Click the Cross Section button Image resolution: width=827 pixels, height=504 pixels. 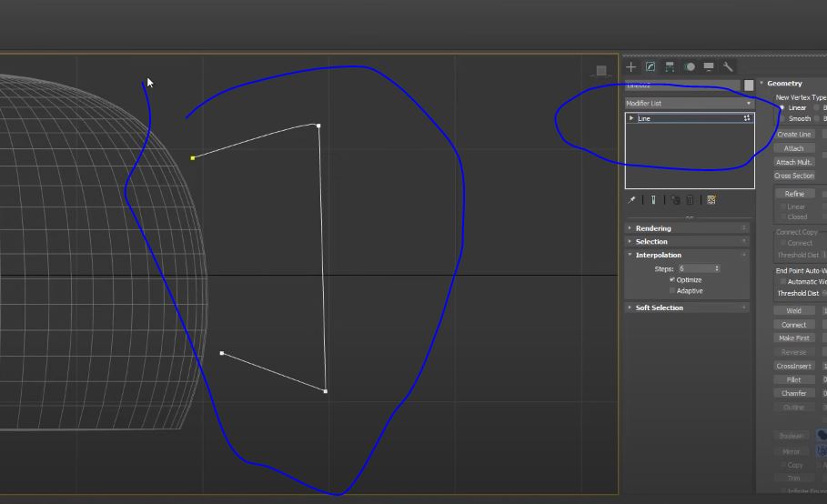point(794,176)
